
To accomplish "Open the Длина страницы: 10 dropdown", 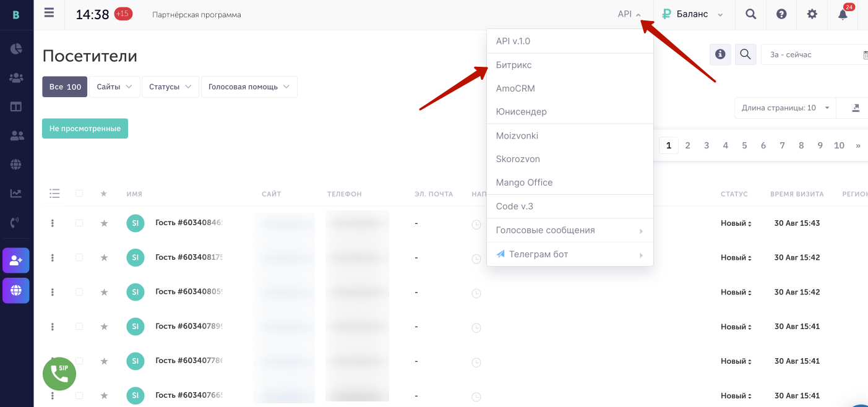I will [x=785, y=108].
